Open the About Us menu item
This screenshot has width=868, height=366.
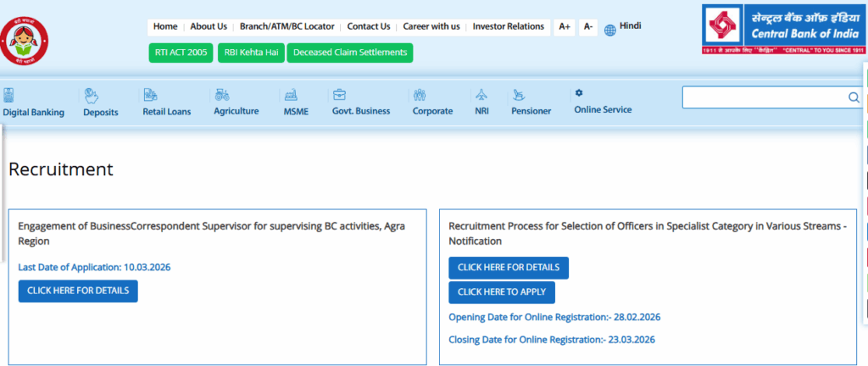(209, 27)
